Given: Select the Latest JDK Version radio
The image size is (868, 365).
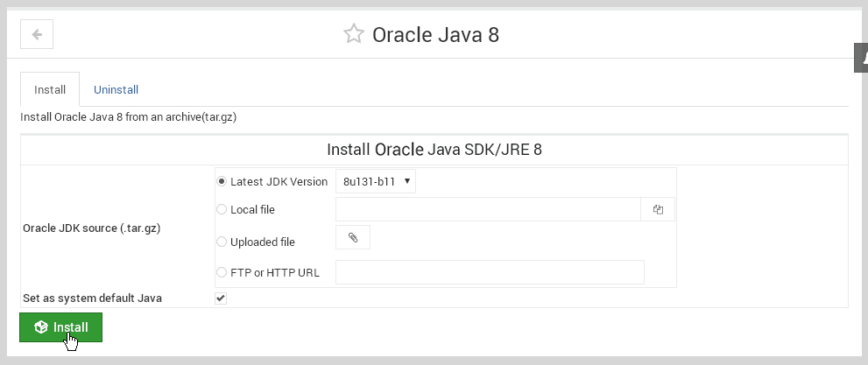Looking at the screenshot, I should (222, 181).
